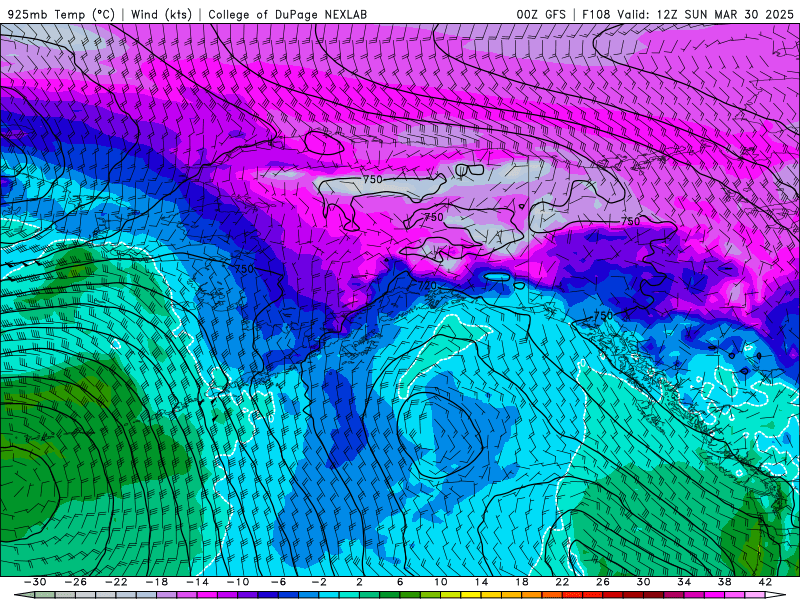
Task: Click the -30 value on the temperature scale
Action: coord(35,582)
